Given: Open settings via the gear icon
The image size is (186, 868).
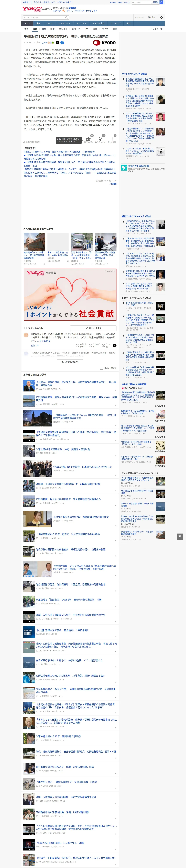Looking at the screenshot, I should [x=161, y=18].
